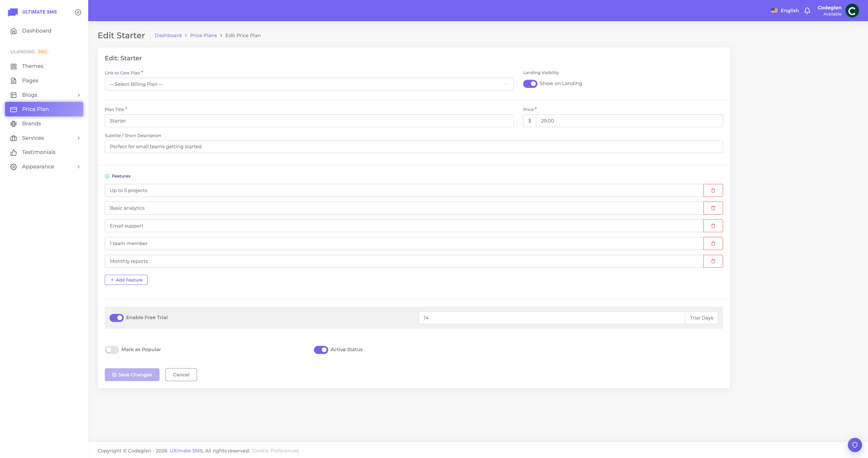This screenshot has width=868, height=458.
Task: Delete the 'Monthly reports' feature
Action: tap(713, 261)
